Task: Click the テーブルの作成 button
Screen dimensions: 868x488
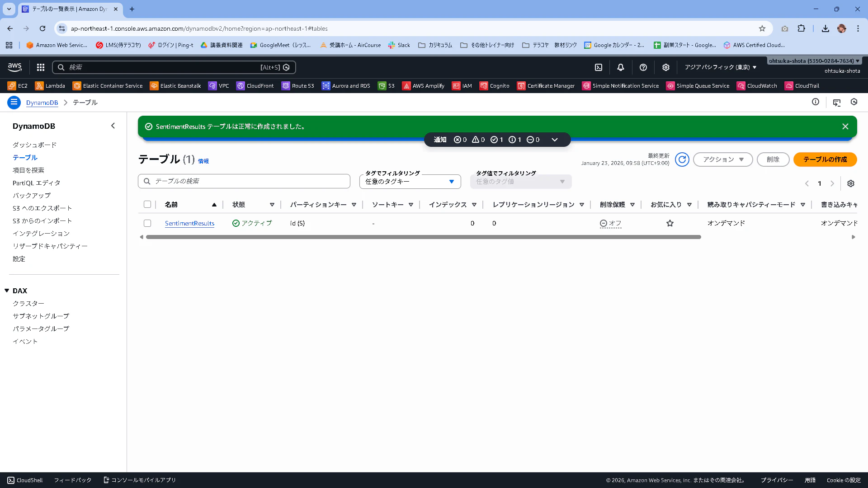Action: tap(825, 160)
